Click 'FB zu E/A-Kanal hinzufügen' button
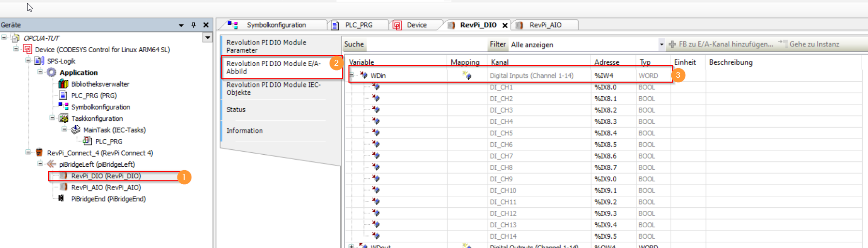The image size is (868, 248). 721,44
